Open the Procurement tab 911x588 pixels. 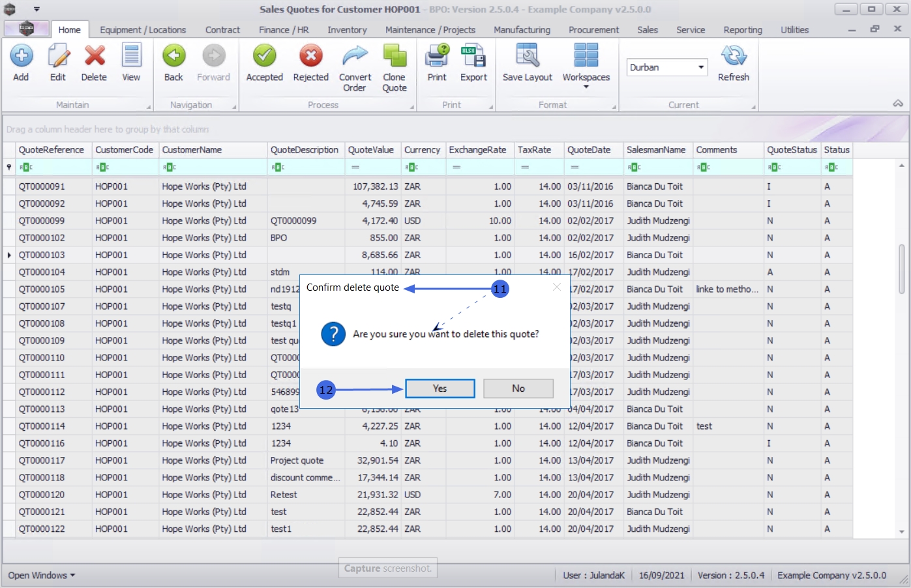pos(593,30)
